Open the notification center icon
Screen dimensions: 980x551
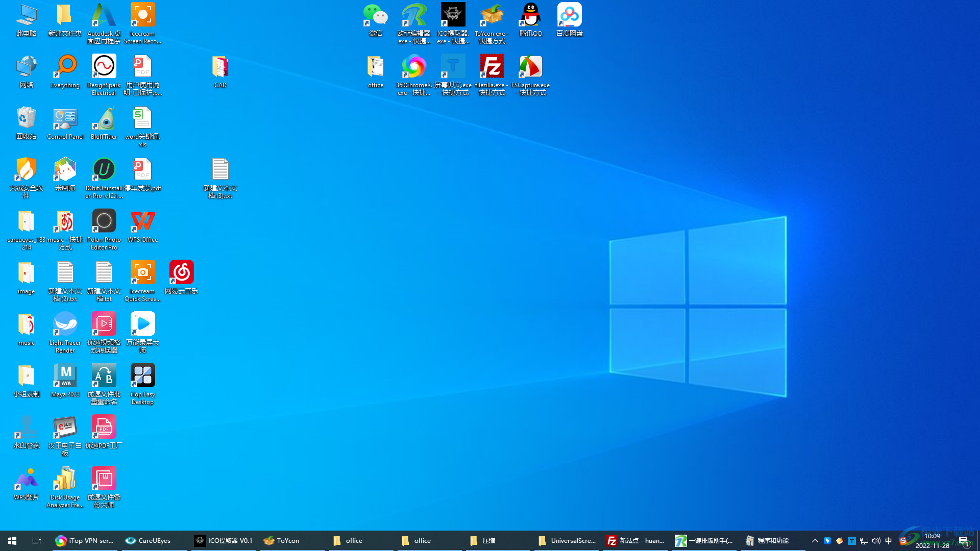(x=964, y=541)
